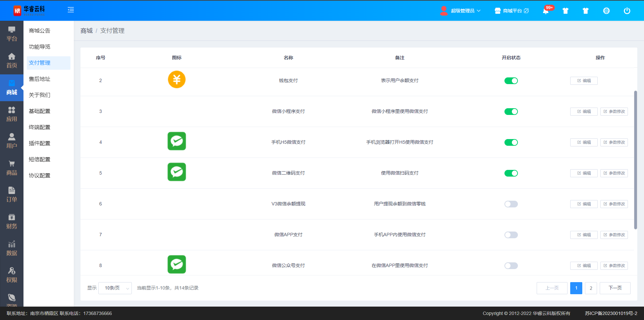
Task: Enable the V3微信余额提现 switch
Action: click(x=511, y=204)
